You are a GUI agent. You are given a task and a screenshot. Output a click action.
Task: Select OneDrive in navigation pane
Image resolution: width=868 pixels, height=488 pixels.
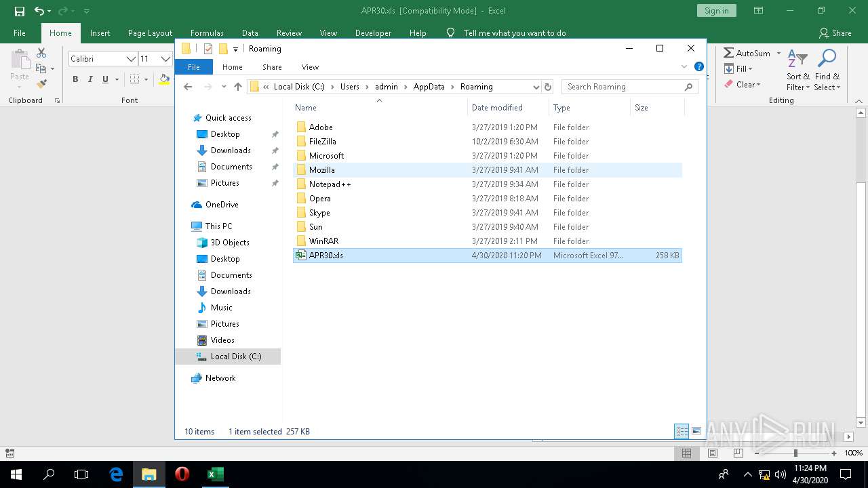pyautogui.click(x=222, y=205)
